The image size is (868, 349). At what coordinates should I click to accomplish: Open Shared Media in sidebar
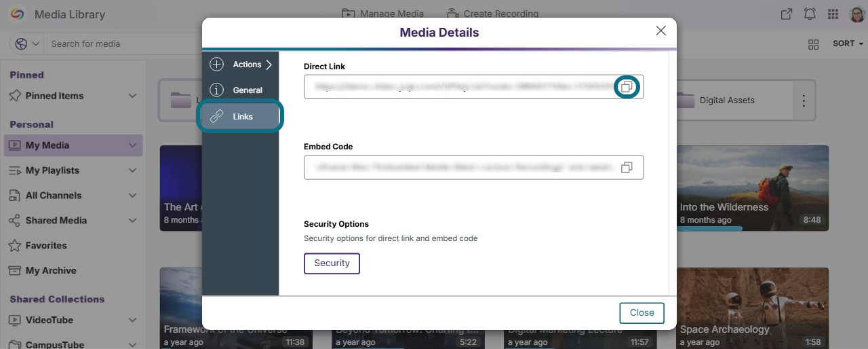coord(56,221)
